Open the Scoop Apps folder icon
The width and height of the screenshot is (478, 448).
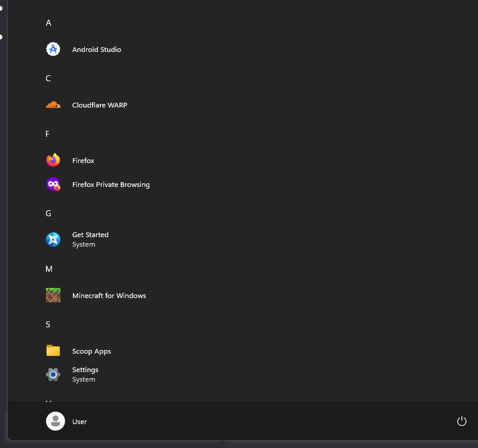coord(53,351)
